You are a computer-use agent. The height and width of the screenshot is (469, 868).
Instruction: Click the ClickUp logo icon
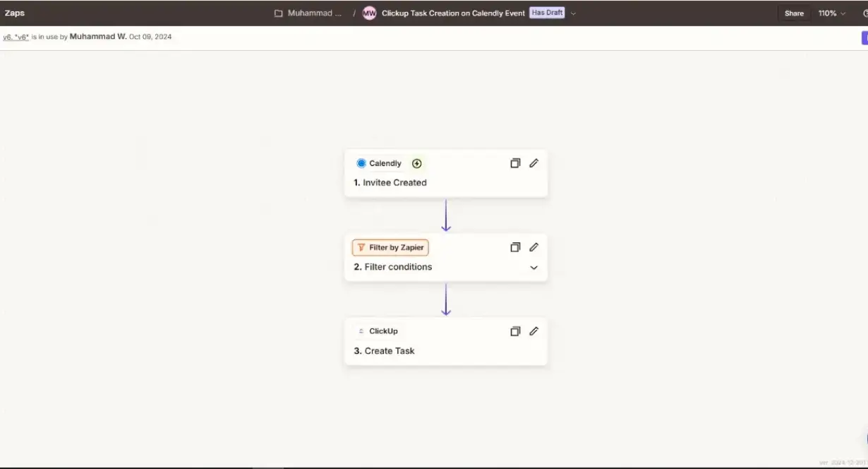click(x=361, y=331)
